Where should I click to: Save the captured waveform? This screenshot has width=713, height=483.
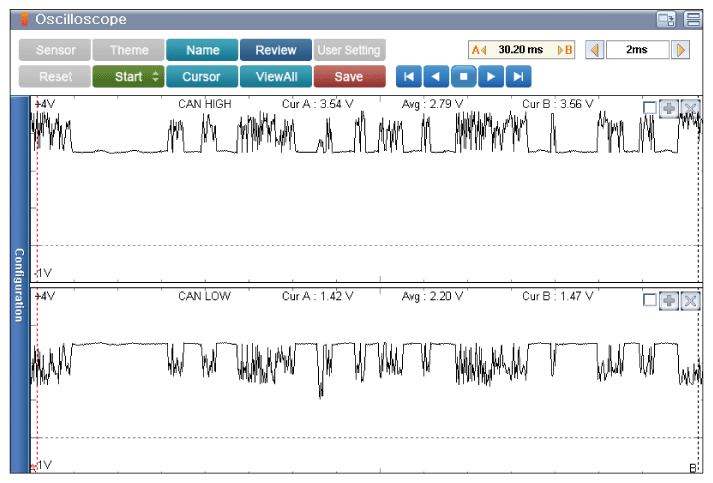pos(349,77)
